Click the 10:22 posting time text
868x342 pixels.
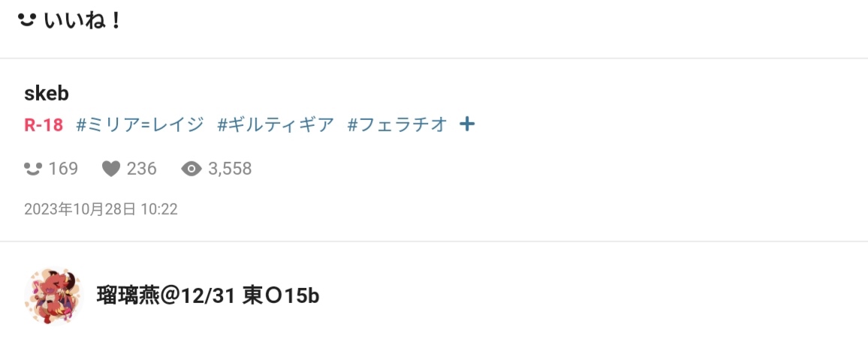tap(159, 209)
